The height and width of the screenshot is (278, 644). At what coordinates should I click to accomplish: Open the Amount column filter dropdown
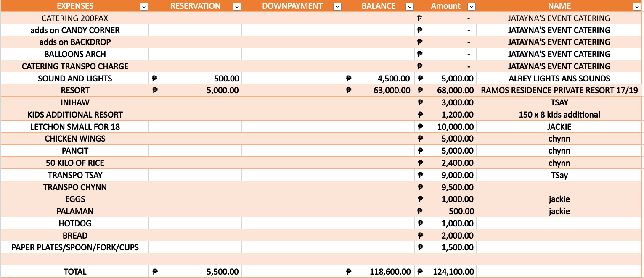pos(472,6)
